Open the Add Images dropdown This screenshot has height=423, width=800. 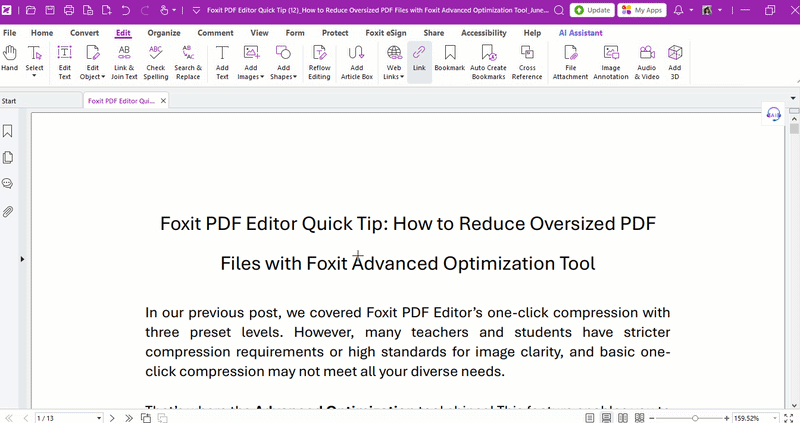pos(262,77)
